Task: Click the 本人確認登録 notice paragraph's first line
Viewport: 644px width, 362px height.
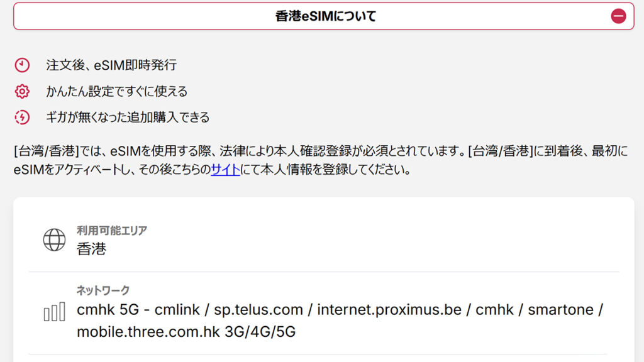Action: pos(321,151)
